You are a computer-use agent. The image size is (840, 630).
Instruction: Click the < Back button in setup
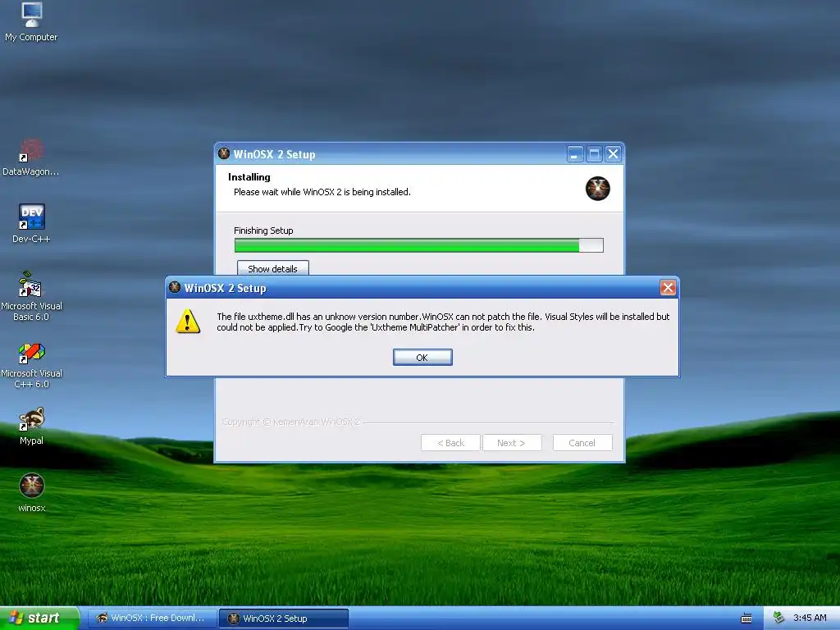(450, 443)
